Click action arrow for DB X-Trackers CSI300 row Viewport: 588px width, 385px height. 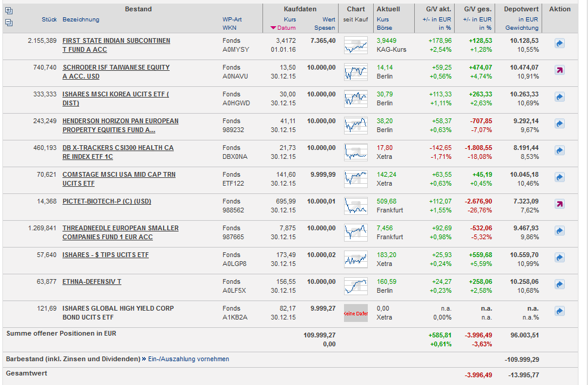pos(559,151)
